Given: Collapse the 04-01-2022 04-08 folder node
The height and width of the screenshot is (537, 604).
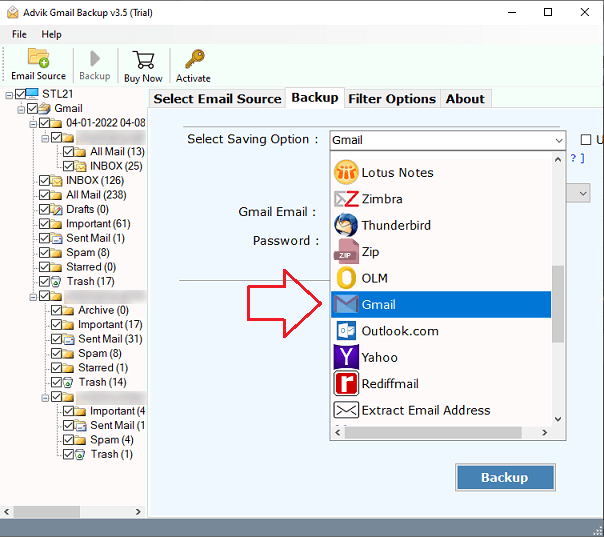Looking at the screenshot, I should (33, 124).
